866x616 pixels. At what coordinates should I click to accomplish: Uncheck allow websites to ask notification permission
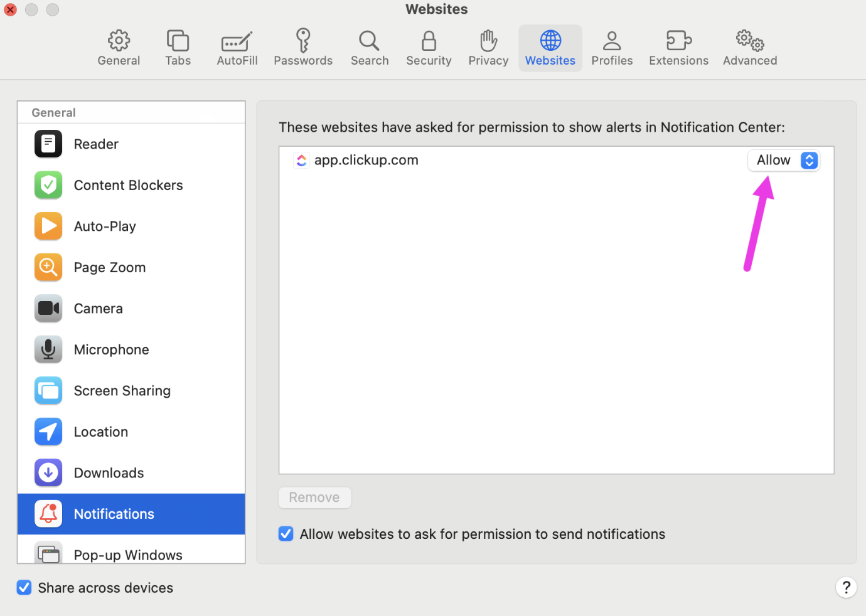click(286, 534)
